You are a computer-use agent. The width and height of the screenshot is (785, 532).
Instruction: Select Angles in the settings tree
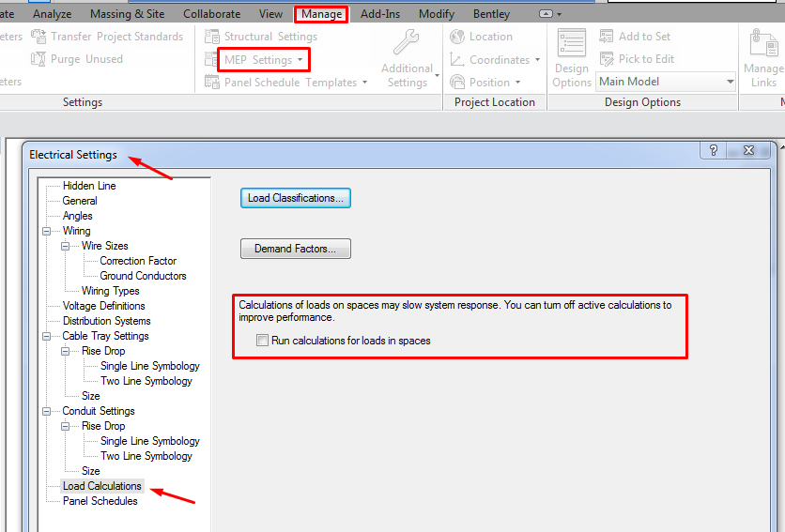78,216
